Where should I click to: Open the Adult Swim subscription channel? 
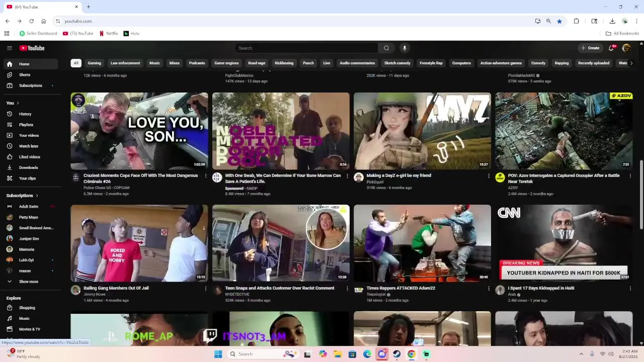30,206
